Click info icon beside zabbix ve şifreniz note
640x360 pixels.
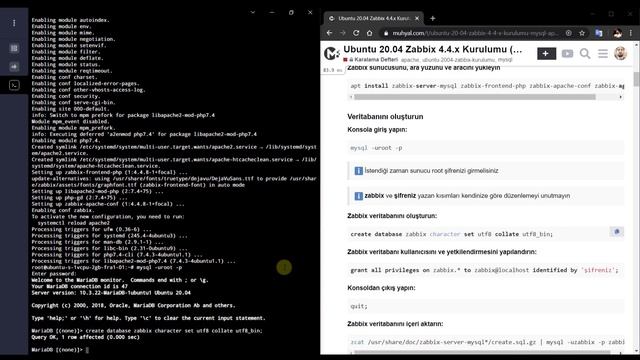click(x=358, y=196)
